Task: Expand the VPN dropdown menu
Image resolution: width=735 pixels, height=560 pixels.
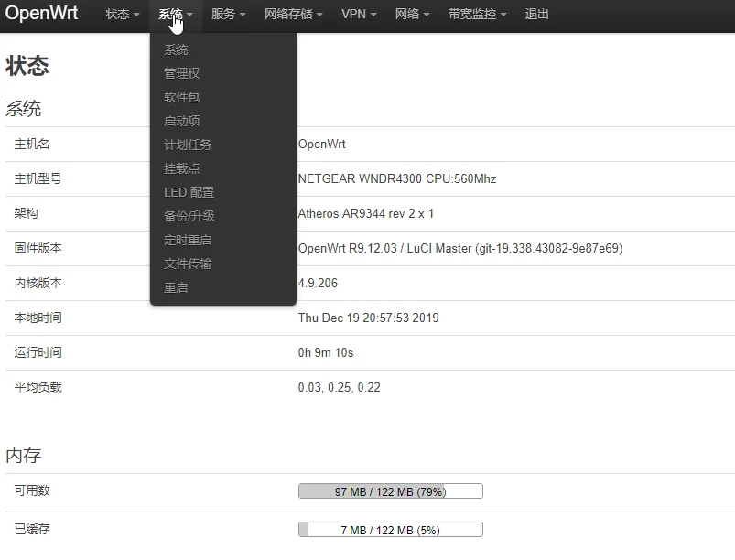Action: tap(359, 14)
